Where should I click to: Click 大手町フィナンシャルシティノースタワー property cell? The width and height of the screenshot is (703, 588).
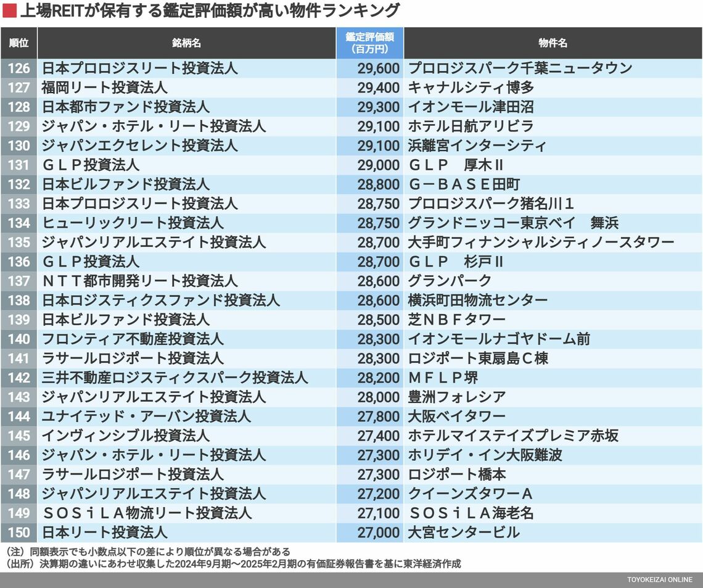[541, 242]
